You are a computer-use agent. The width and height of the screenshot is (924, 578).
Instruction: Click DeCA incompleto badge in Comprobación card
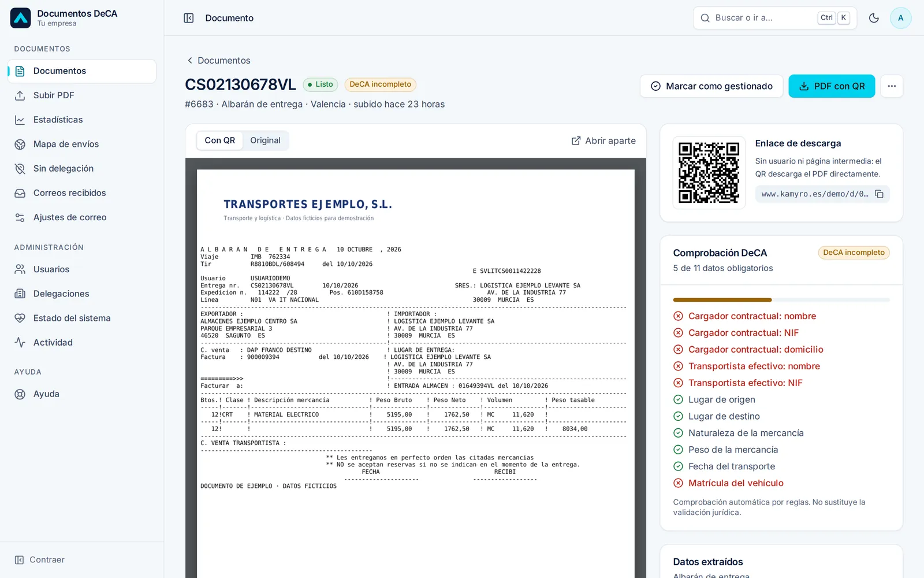(x=854, y=253)
